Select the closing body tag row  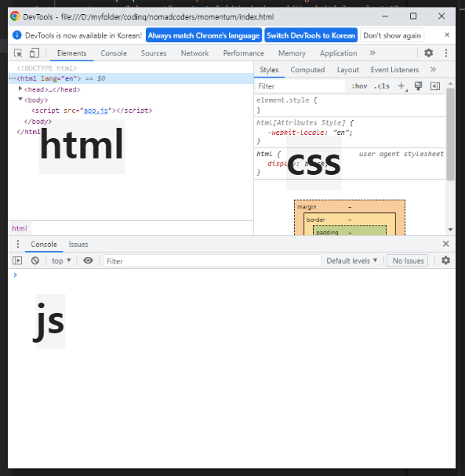38,122
